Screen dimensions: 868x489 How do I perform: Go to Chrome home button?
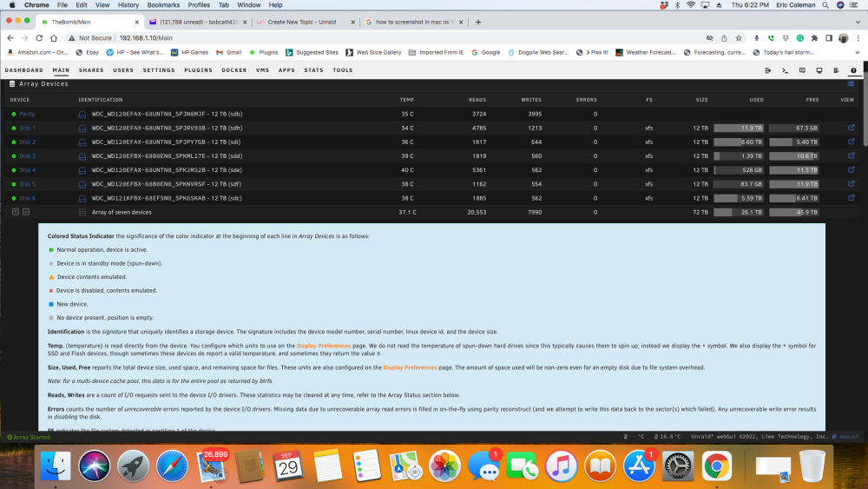coord(54,38)
